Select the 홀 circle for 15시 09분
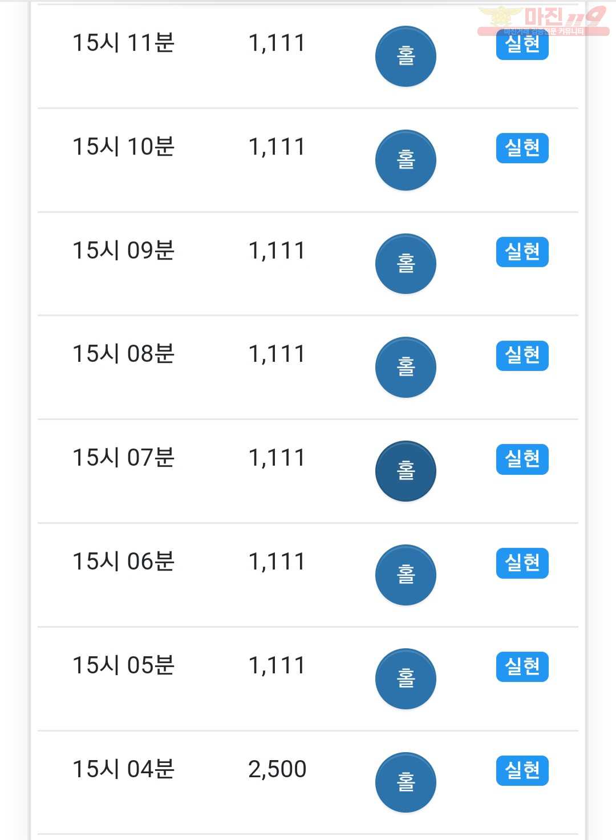 point(406,264)
